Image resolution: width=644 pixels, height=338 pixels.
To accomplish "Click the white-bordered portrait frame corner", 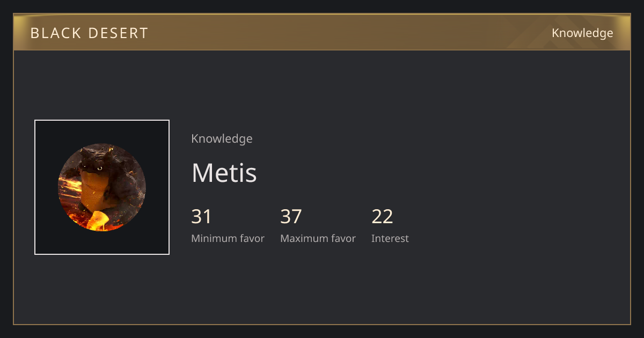I will click(35, 121).
